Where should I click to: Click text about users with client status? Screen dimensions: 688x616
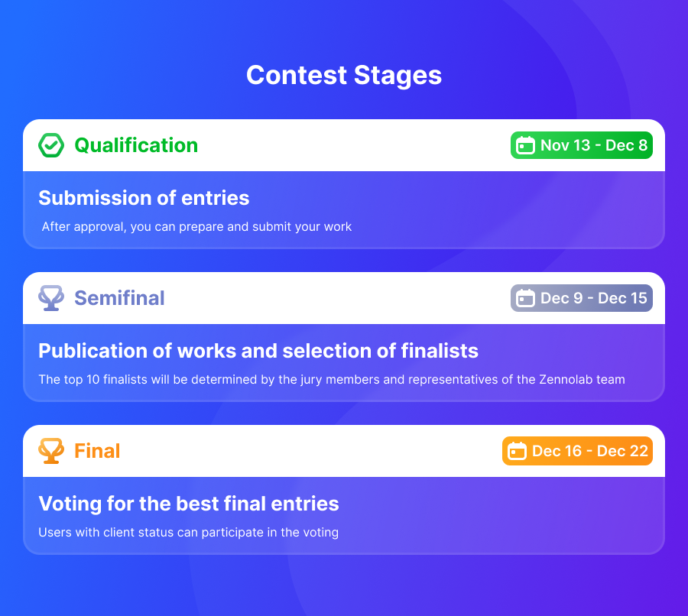pyautogui.click(x=189, y=532)
